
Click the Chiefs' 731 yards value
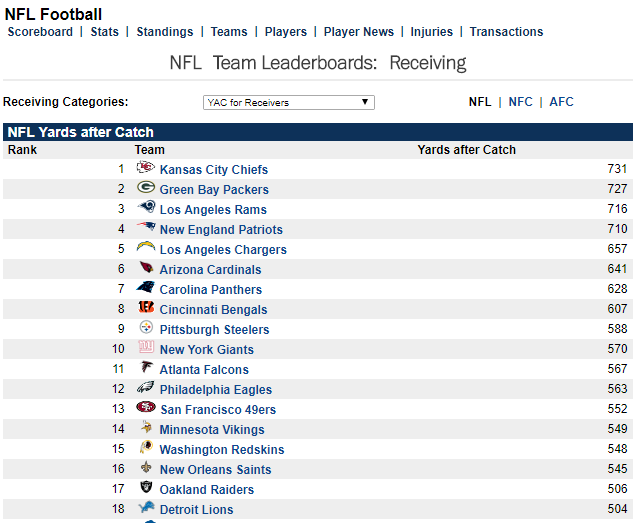[617, 168]
